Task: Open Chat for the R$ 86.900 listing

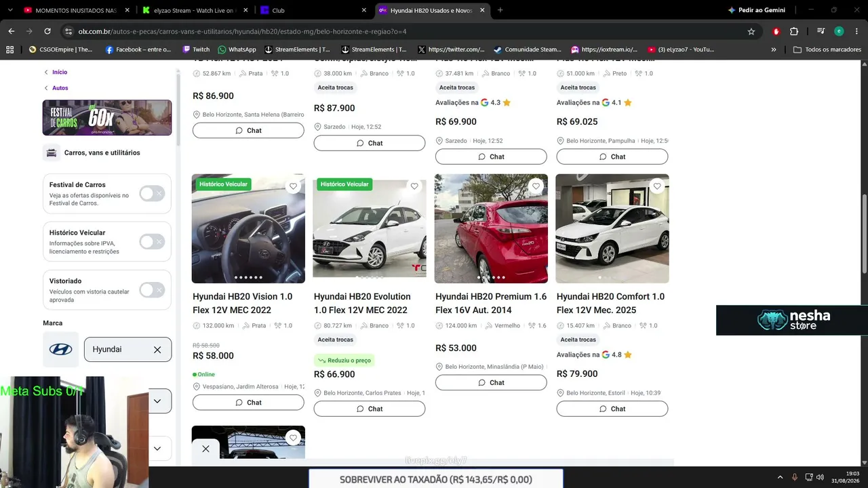Action: [248, 130]
